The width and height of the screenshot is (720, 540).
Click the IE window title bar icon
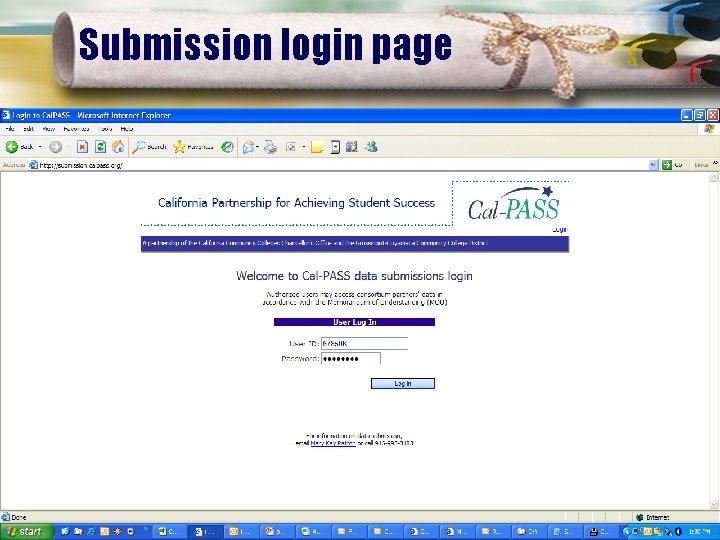[6, 115]
